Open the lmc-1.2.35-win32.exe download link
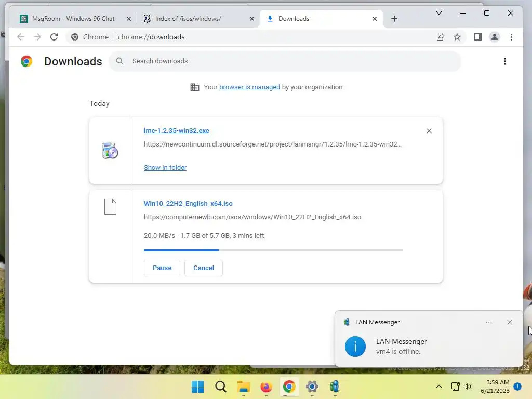 (177, 130)
